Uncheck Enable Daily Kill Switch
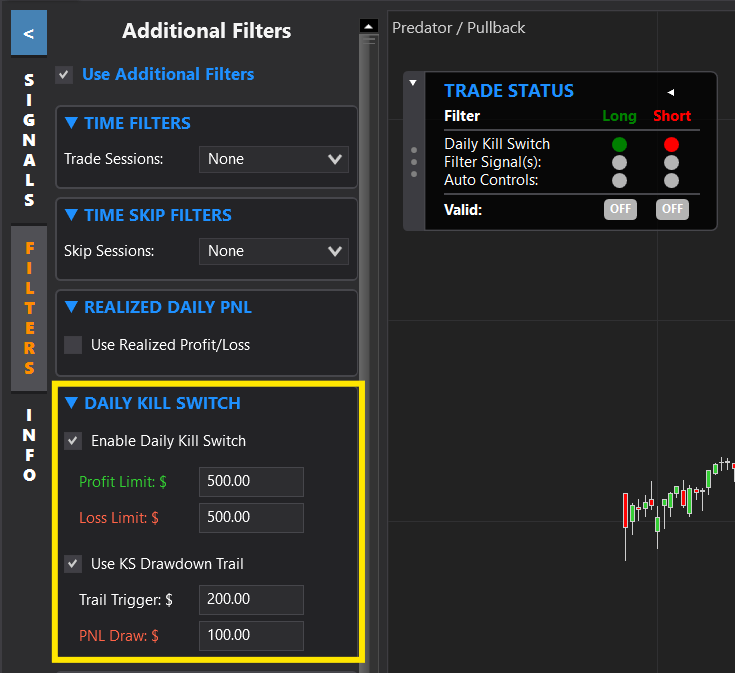The image size is (735, 673). click(73, 441)
